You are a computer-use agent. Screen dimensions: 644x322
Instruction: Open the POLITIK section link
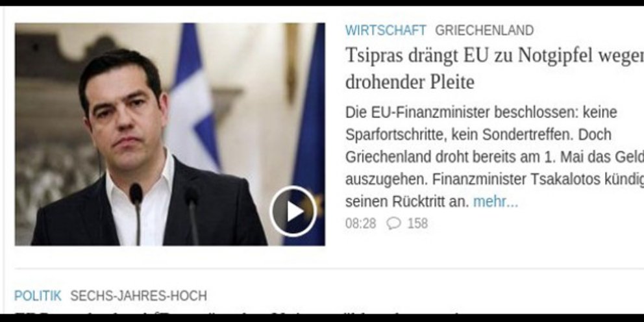38,296
